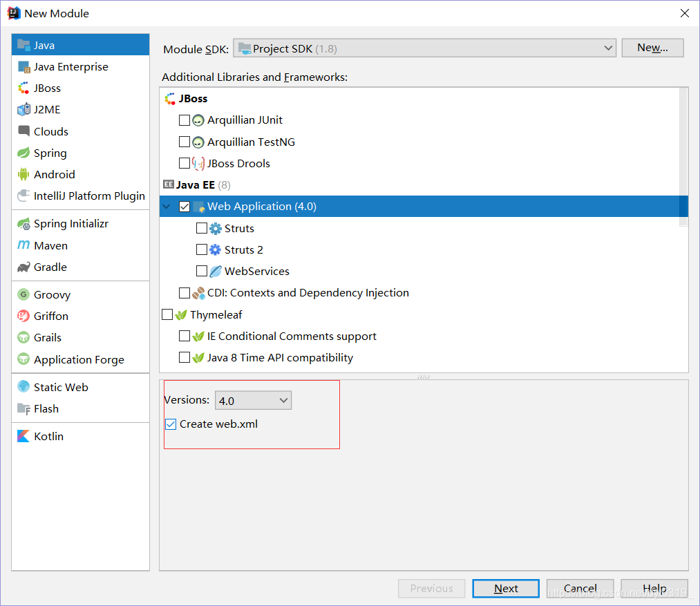Check Java 8 Time API compatibility

pos(184,357)
